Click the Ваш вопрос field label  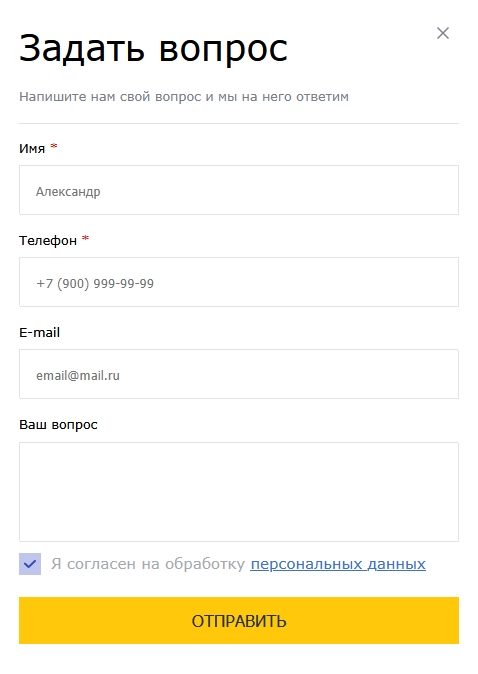pyautogui.click(x=58, y=425)
